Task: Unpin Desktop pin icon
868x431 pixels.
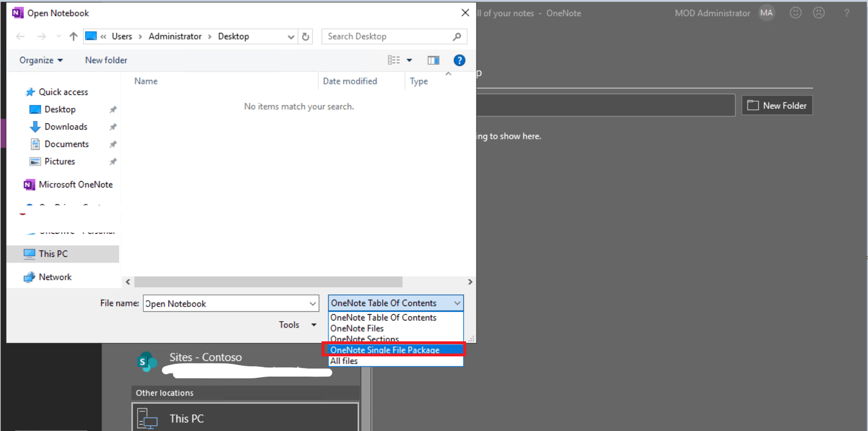Action: pyautogui.click(x=113, y=109)
